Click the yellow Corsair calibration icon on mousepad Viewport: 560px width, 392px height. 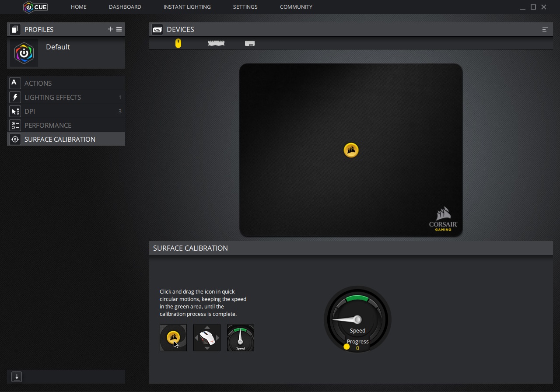pos(351,150)
